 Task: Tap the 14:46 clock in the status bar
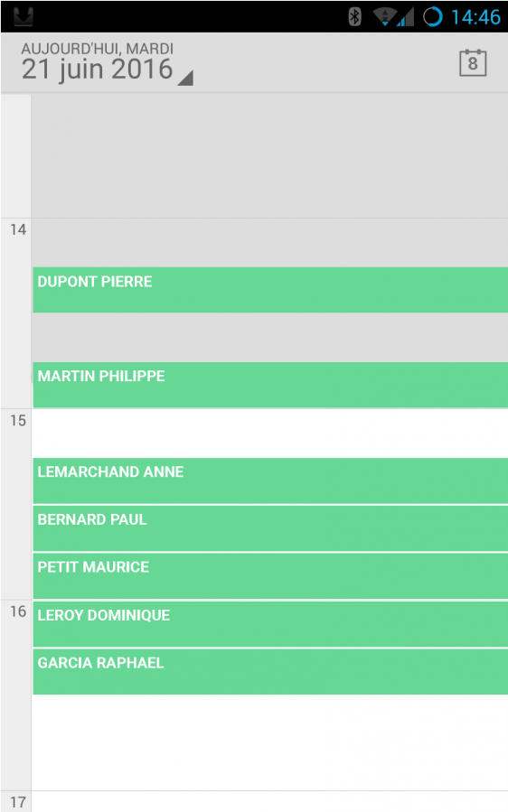(x=475, y=17)
